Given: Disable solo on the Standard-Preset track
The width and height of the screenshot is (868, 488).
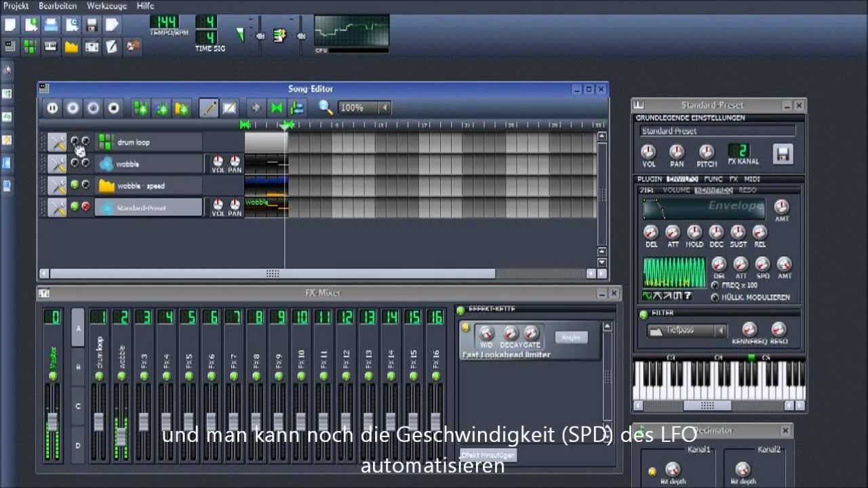Looking at the screenshot, I should point(85,206).
